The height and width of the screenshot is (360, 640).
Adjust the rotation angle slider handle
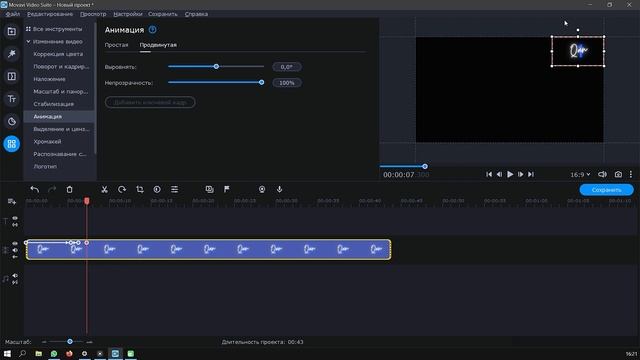(x=216, y=67)
